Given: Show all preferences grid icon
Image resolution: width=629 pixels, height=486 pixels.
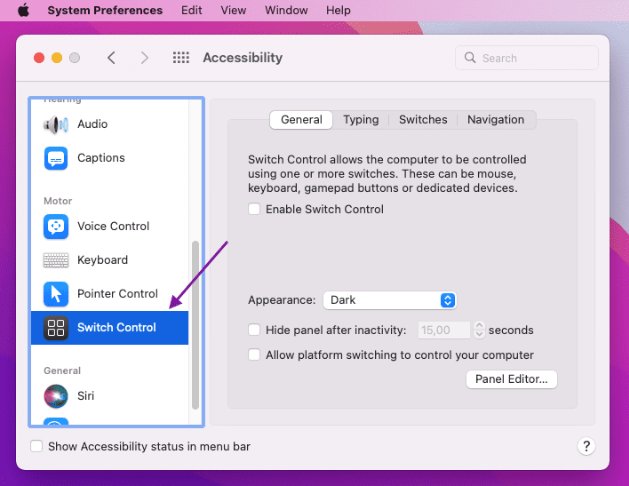Looking at the screenshot, I should pos(181,58).
